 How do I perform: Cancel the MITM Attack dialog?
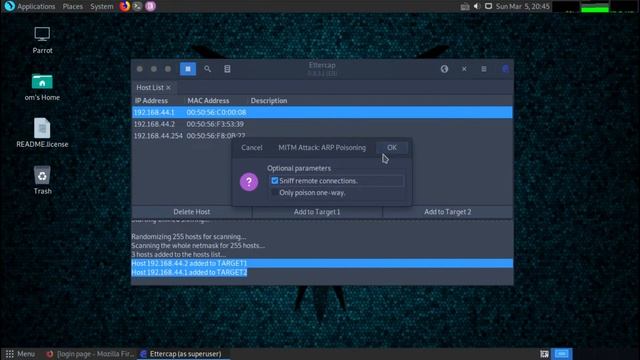251,147
